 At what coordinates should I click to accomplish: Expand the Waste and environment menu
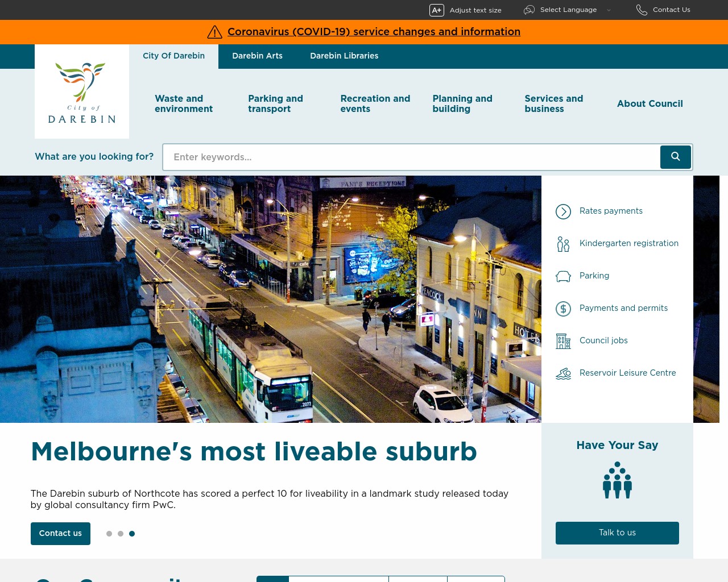click(184, 104)
